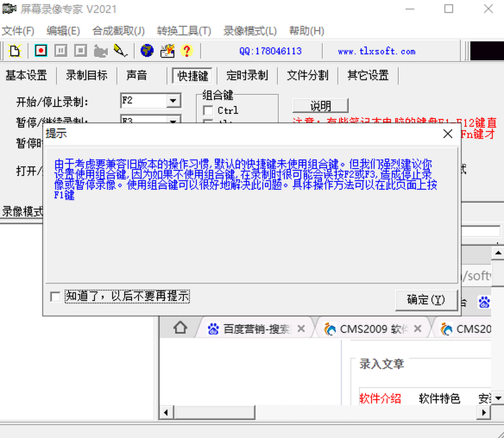
Task: Close the 提示 dialog with its X
Action: coord(448,134)
